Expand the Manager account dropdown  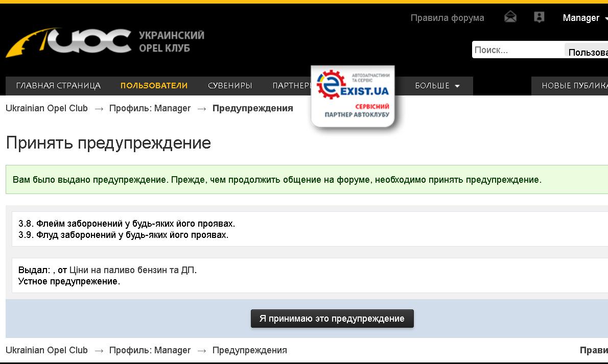(x=584, y=18)
